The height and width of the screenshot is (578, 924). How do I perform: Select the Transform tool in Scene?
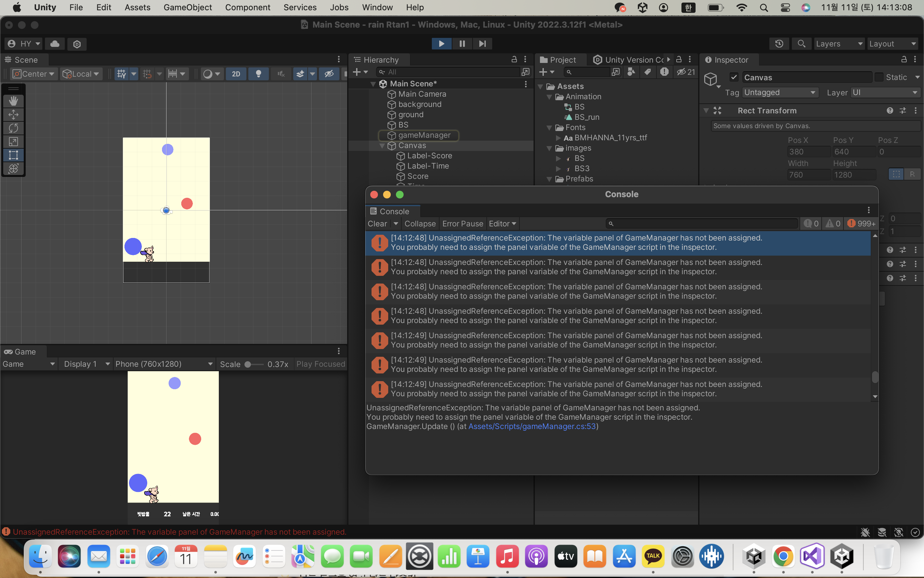[x=13, y=169]
